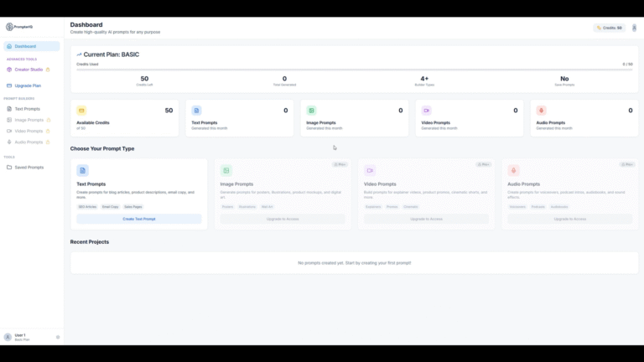Click lock icon next to Audio Prompts sidebar item
The height and width of the screenshot is (362, 644).
[x=48, y=142]
